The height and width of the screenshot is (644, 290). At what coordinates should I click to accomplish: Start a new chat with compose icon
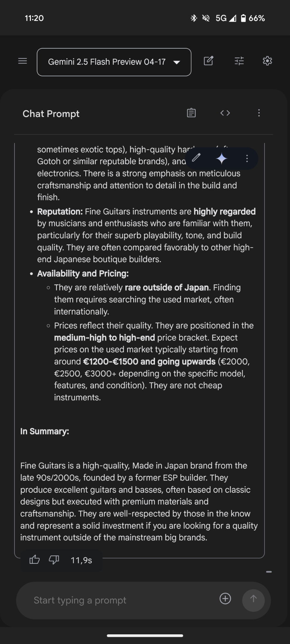[208, 61]
